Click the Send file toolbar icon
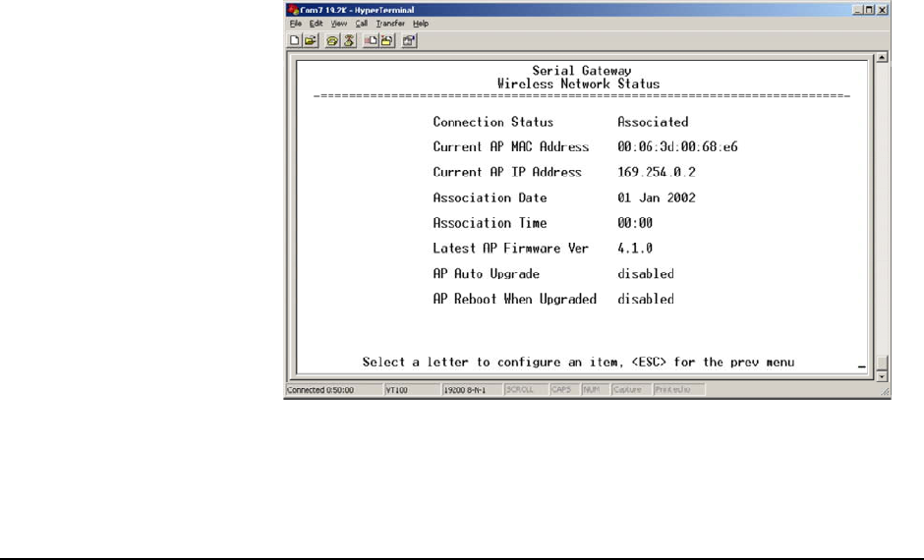The height and width of the screenshot is (560, 924). pos(371,40)
